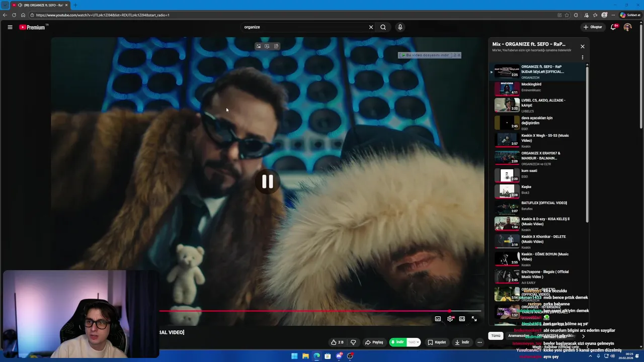Screen dimensions: 644x362
Task: Play LVBEL C5, AKDO, ALIZADE track
Action: [x=538, y=105]
